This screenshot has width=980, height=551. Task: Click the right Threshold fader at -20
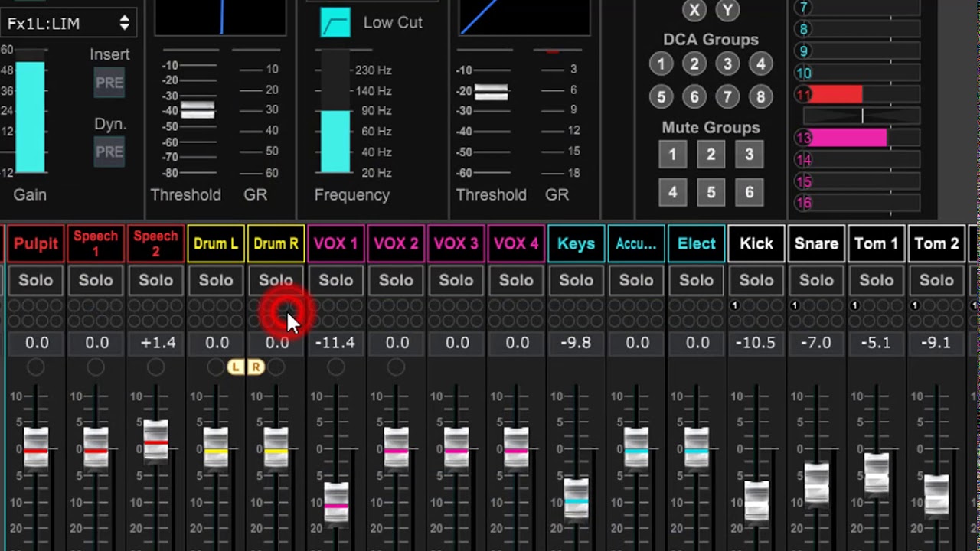pos(491,92)
